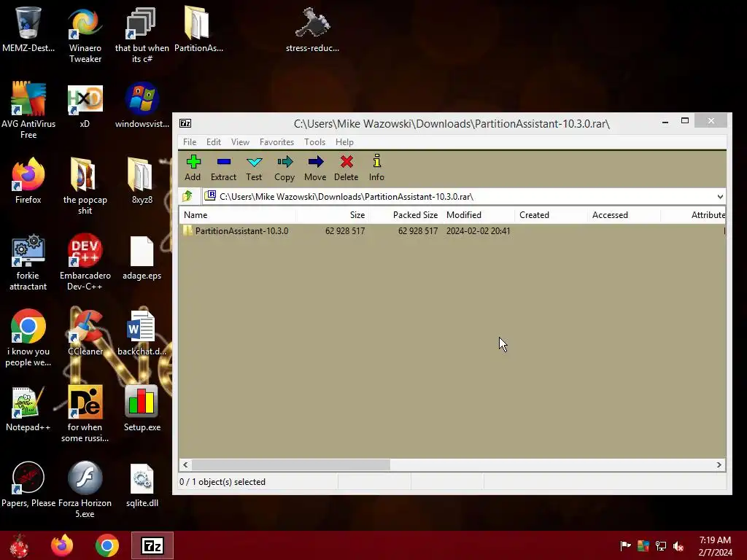
Task: Click the Move toolbar icon
Action: tap(315, 168)
